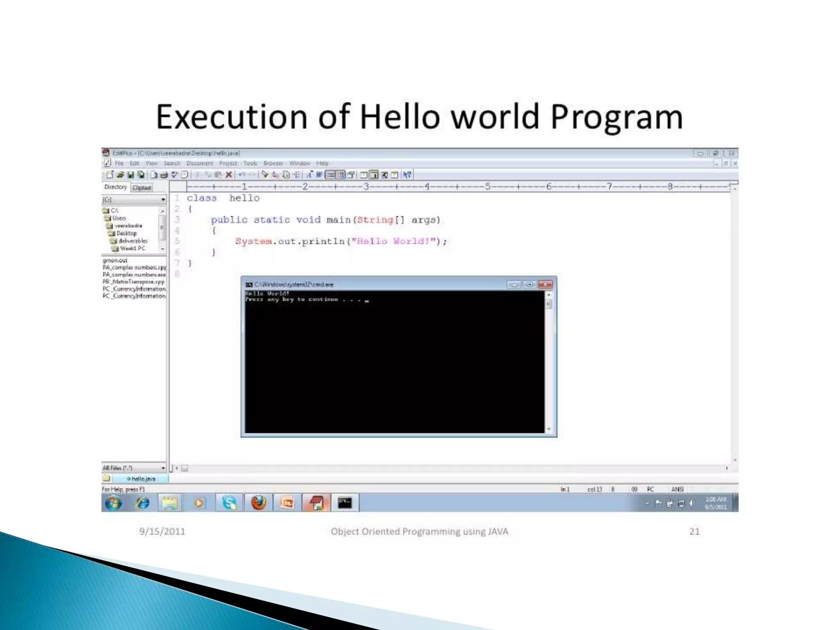Click the Print toolbar icon
The width and height of the screenshot is (840, 630).
pos(164,175)
